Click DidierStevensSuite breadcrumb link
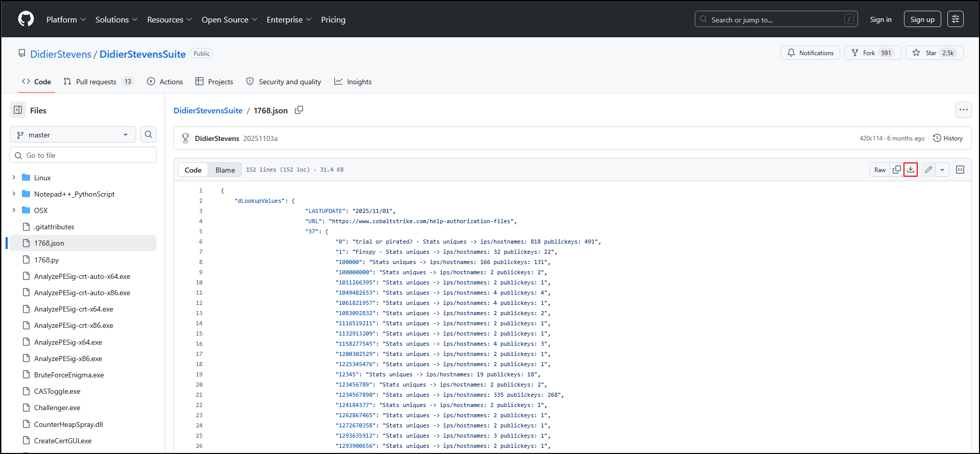 click(208, 110)
